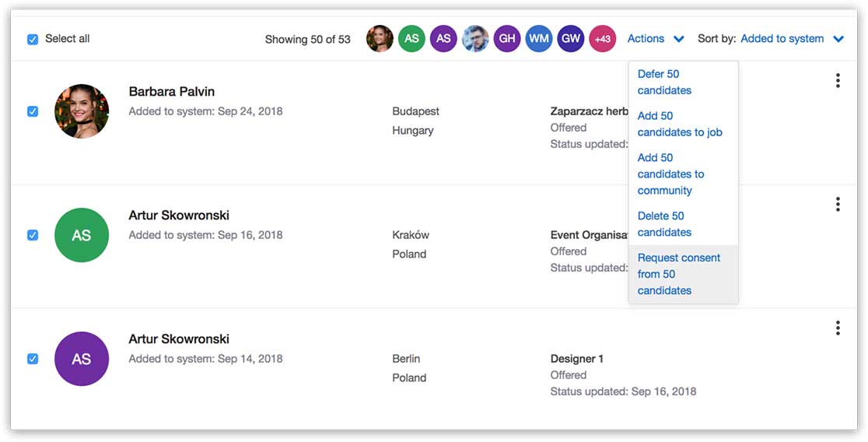Click the Designer 1 job title
This screenshot has height=442, width=868.
(x=576, y=359)
